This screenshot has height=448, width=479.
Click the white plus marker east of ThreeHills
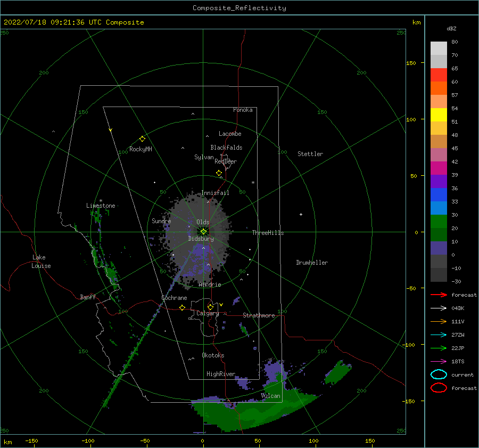pos(301,214)
